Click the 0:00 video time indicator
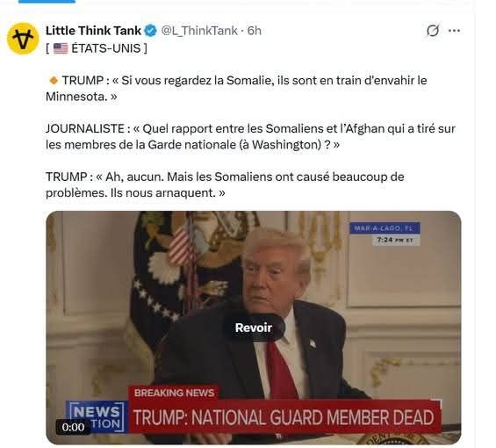 pyautogui.click(x=73, y=427)
